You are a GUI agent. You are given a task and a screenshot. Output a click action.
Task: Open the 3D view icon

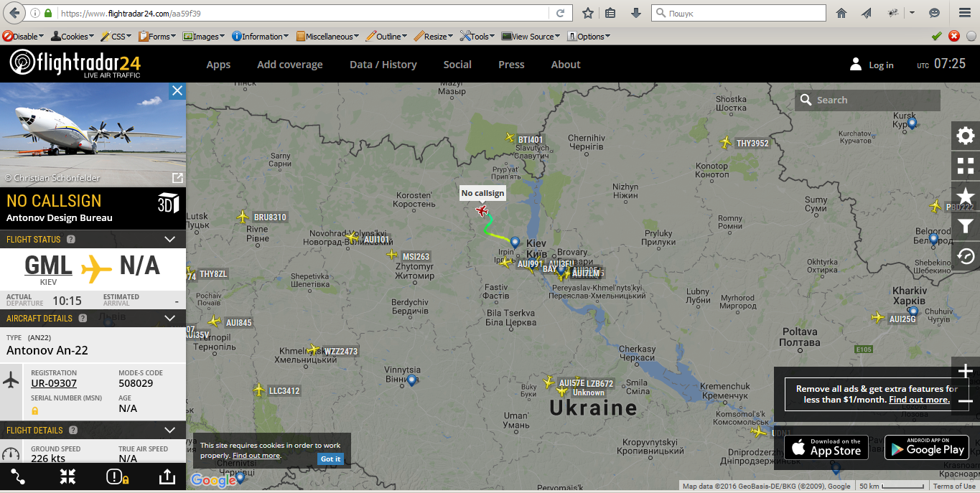[168, 203]
